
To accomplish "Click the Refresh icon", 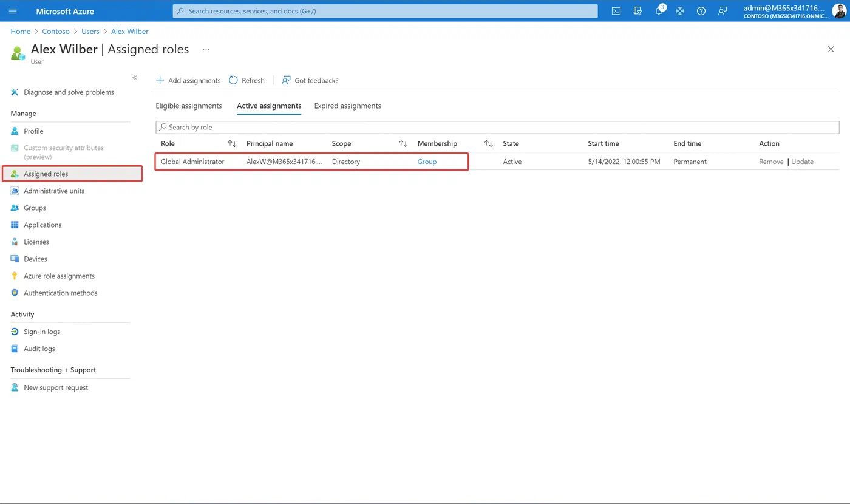I will 233,80.
